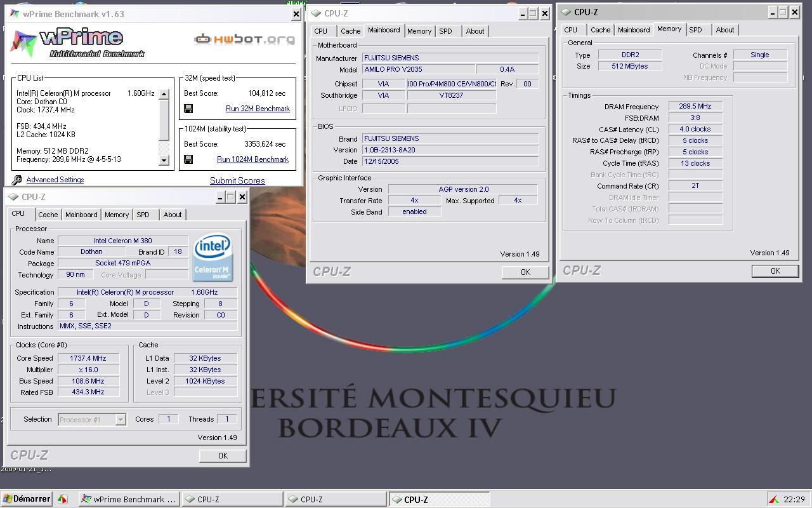This screenshot has height=508, width=812.
Task: Click the Channels # Single field
Action: coord(760,55)
